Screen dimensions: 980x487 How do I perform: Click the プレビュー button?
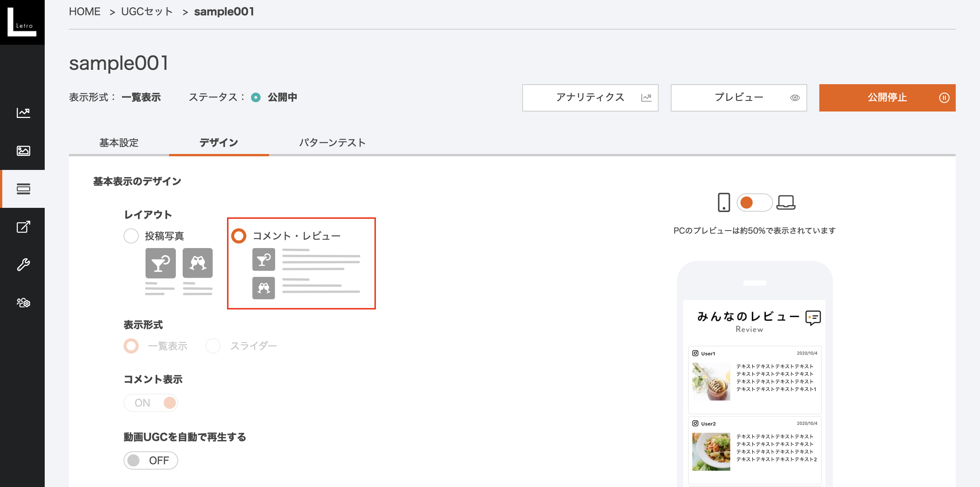pyautogui.click(x=739, y=97)
